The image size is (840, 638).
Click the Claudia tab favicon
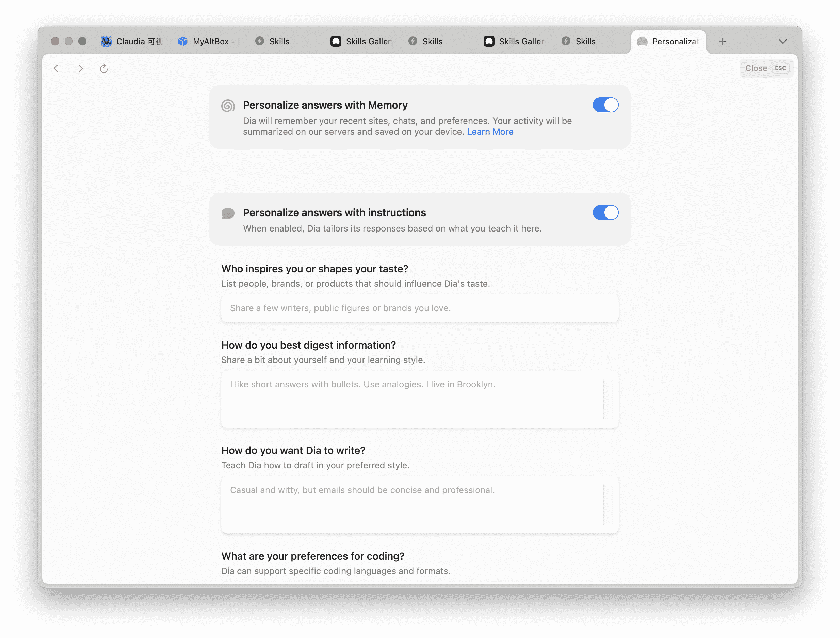click(x=106, y=42)
